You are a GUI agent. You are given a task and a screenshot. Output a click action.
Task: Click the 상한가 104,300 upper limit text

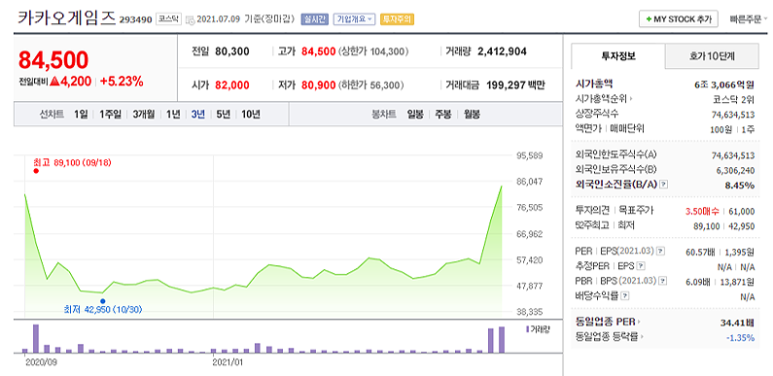click(374, 52)
